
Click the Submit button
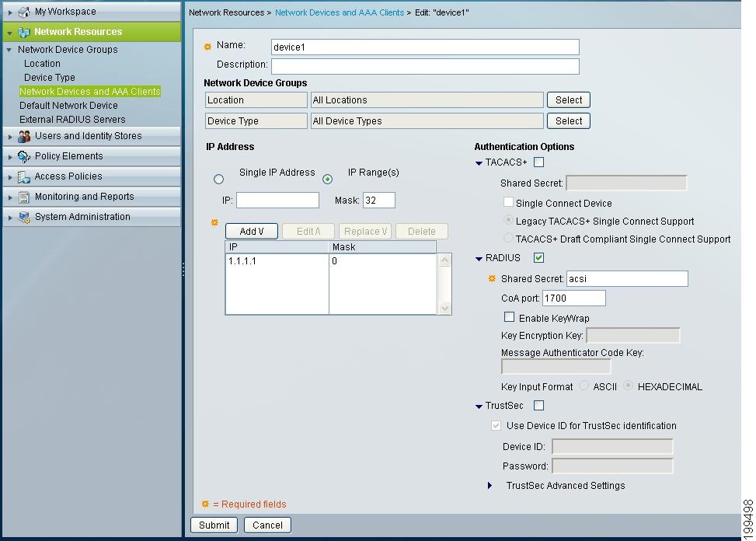tap(214, 525)
